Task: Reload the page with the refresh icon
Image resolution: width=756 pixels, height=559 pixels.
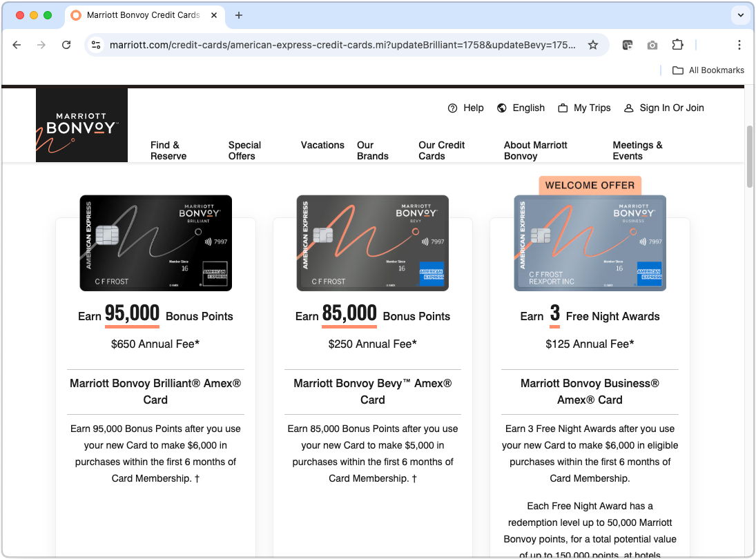Action: 66,45
